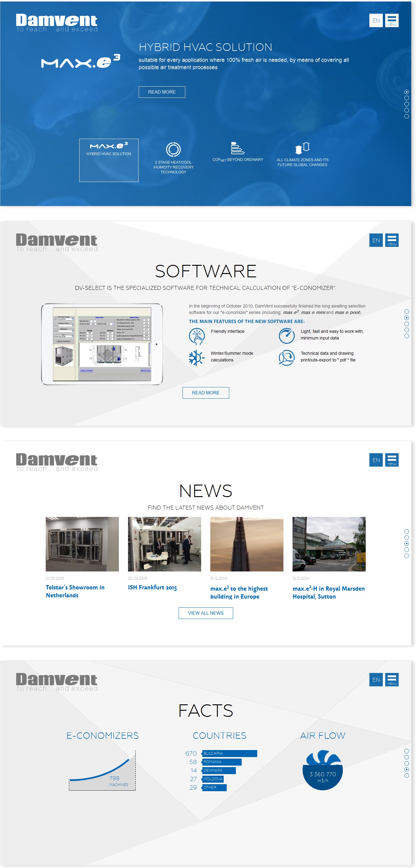
Task: Click the white Damvent logo in the hero banner
Action: pos(57,23)
